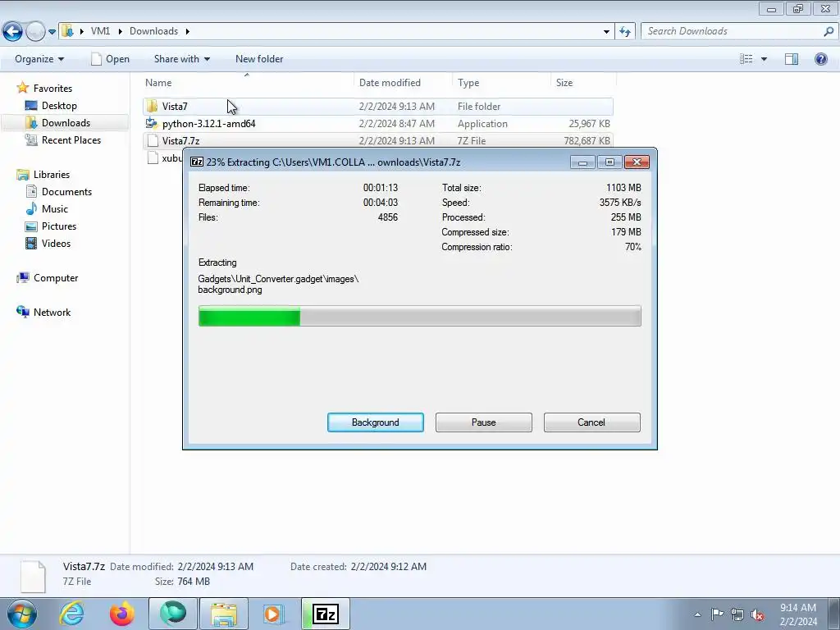The height and width of the screenshot is (630, 840).
Task: Expand the arrow after VM1 in the address bar
Action: click(120, 32)
